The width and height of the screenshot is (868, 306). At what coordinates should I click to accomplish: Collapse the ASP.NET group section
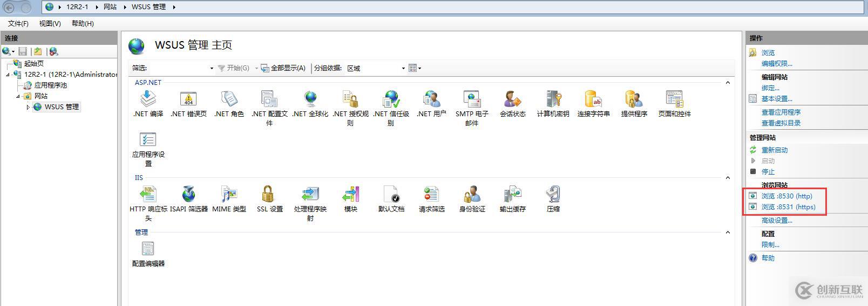coord(728,83)
